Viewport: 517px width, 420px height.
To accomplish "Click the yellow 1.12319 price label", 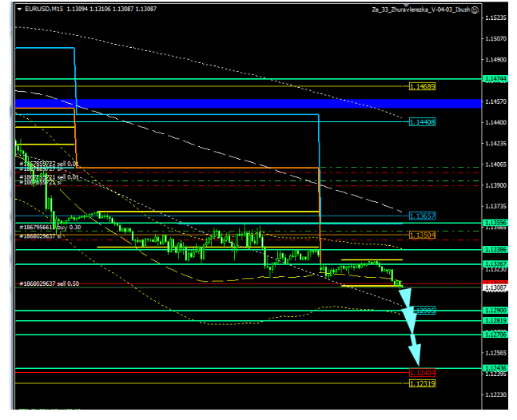I will [x=422, y=384].
